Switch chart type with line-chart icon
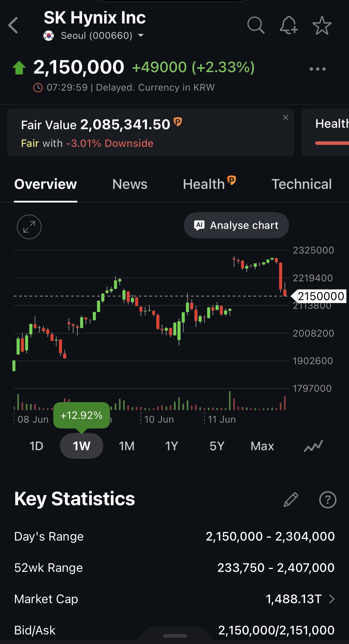The width and height of the screenshot is (349, 644). click(x=313, y=446)
